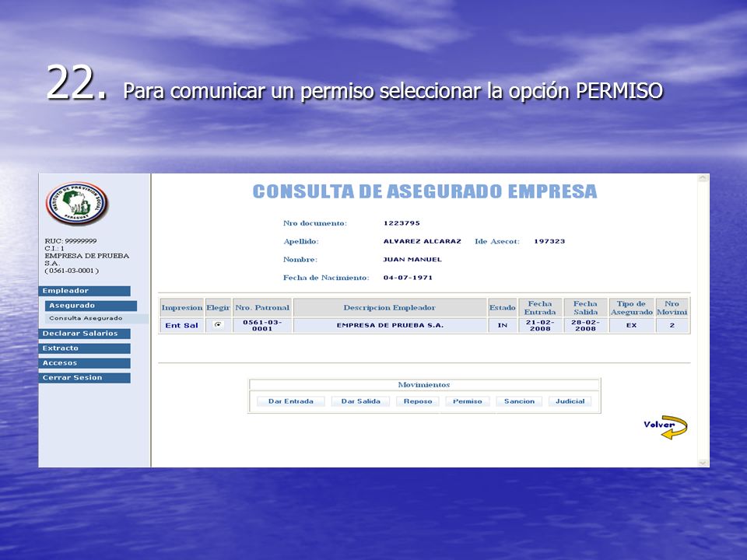Click the CONSULTA DE ASEGURADO EMPRESA title

point(425,191)
